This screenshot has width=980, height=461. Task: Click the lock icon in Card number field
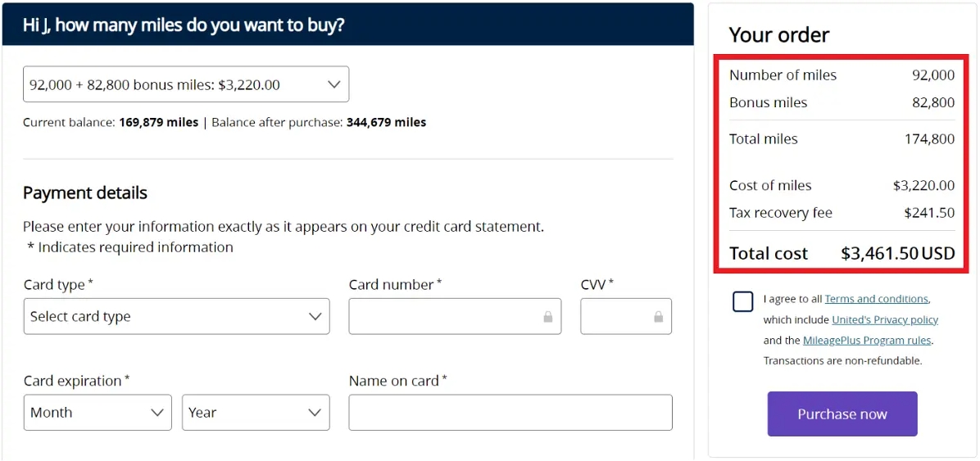point(548,317)
